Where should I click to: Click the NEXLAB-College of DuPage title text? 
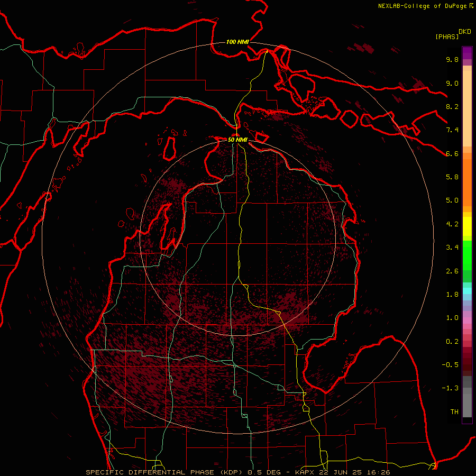(x=423, y=6)
